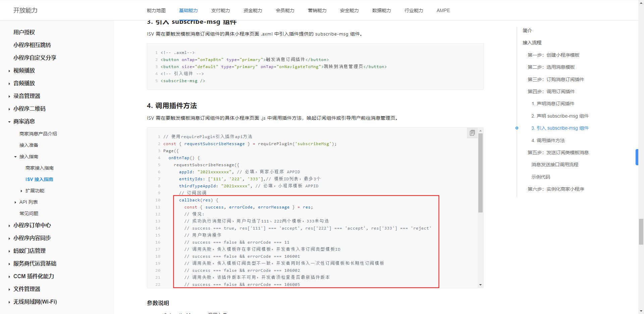Jump to 示例代码 in contents
This screenshot has height=314, width=644.
click(x=541, y=177)
